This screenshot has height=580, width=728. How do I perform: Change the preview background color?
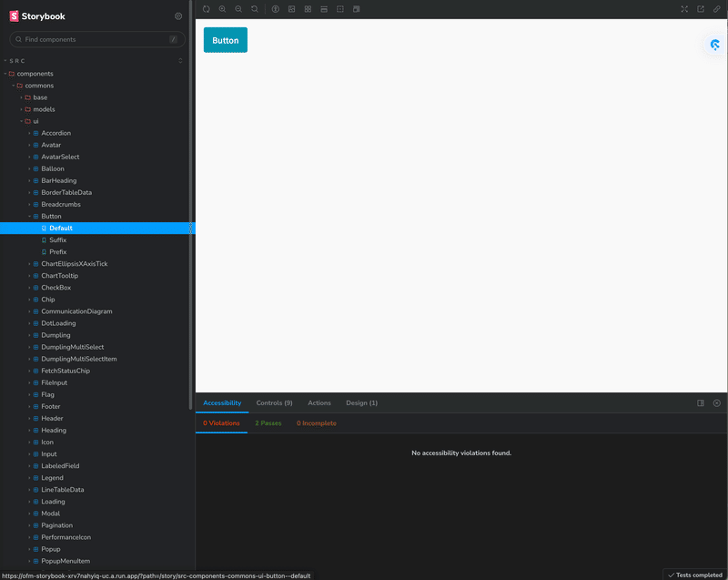pyautogui.click(x=291, y=9)
